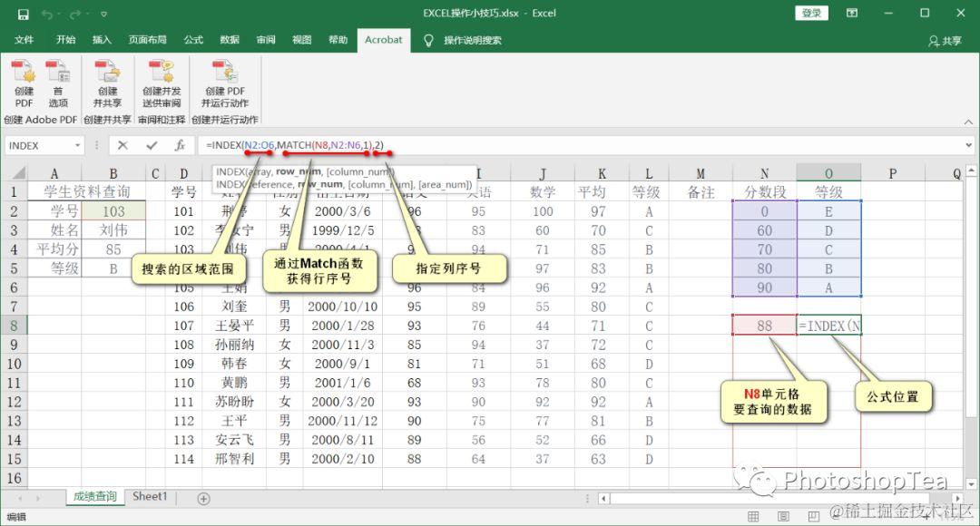Viewport: 980px width, 526px height.
Task: Open the Name Box dropdown arrow
Action: point(77,145)
